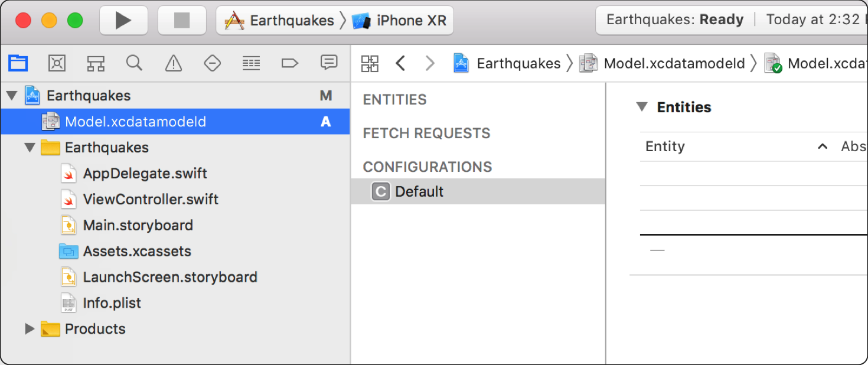Collapse the Earthquakes project root
This screenshot has height=365, width=868.
11,96
